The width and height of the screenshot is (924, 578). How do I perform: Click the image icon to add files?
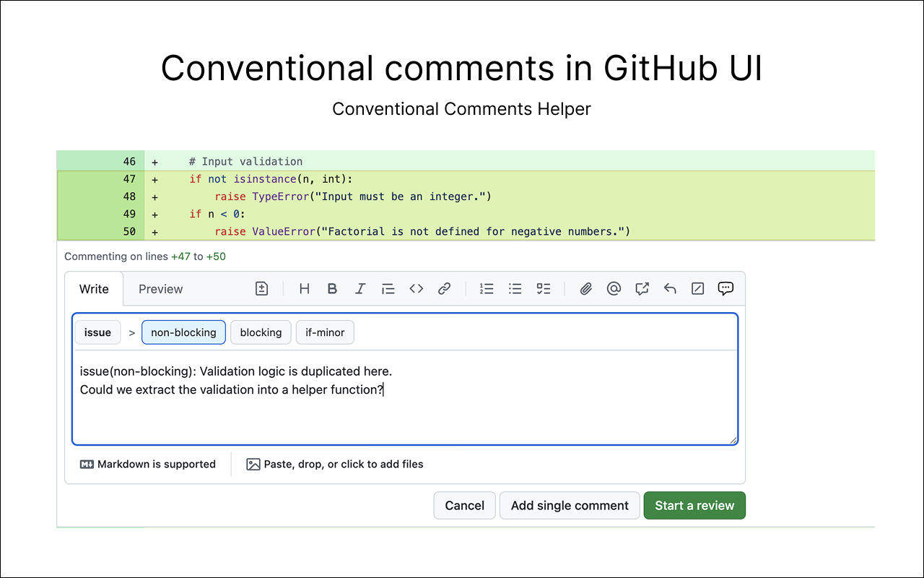point(253,465)
